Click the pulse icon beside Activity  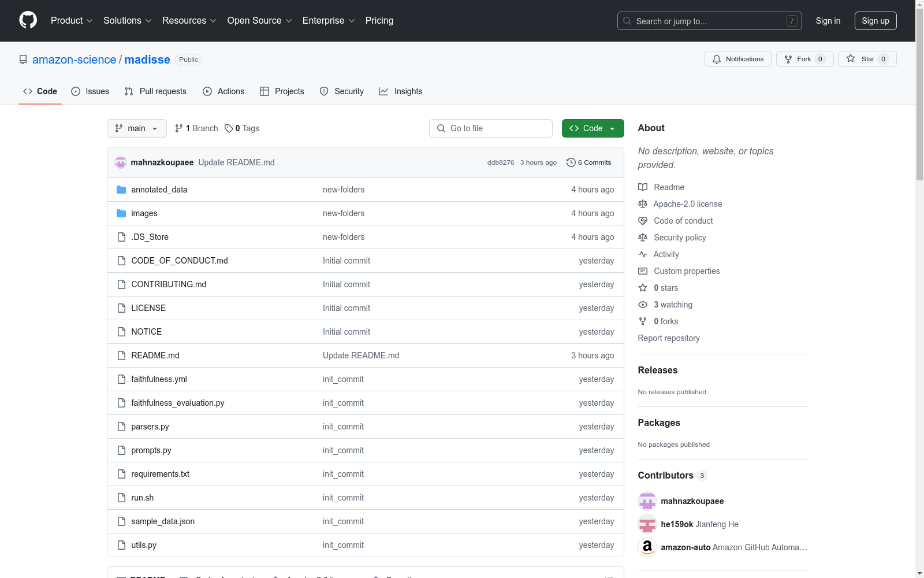643,254
